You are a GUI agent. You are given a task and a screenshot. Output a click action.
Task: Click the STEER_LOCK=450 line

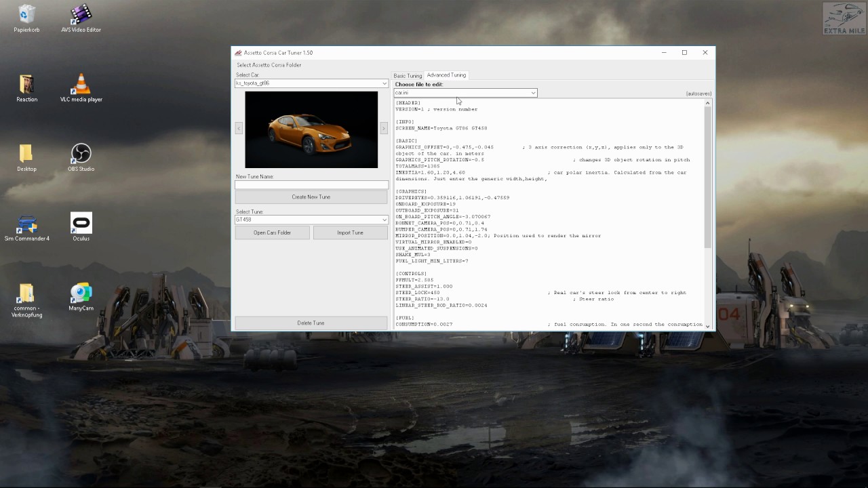pos(418,293)
